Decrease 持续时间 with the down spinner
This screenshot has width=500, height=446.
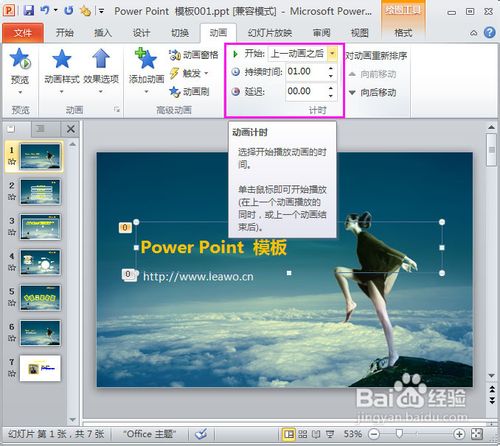(x=331, y=76)
